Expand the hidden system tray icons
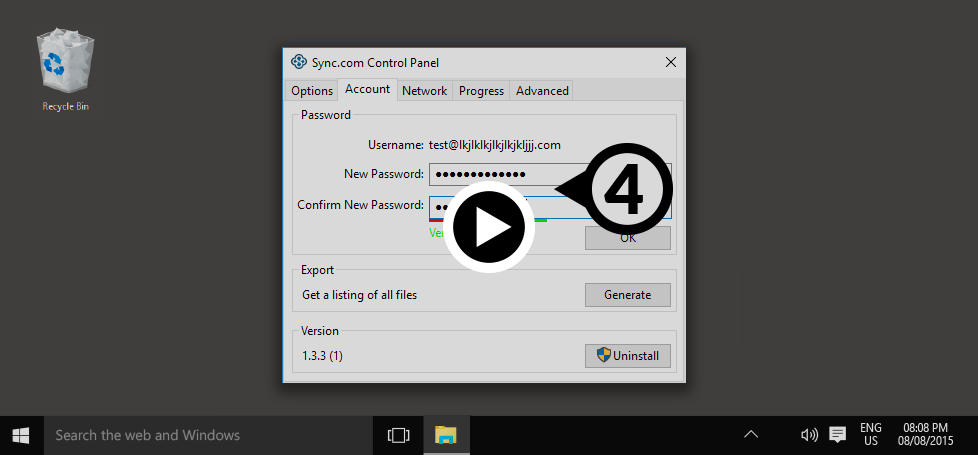 point(751,435)
